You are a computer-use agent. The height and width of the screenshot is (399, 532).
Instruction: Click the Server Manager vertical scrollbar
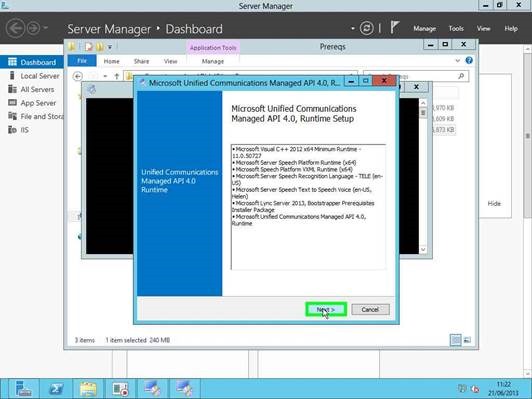point(528,136)
